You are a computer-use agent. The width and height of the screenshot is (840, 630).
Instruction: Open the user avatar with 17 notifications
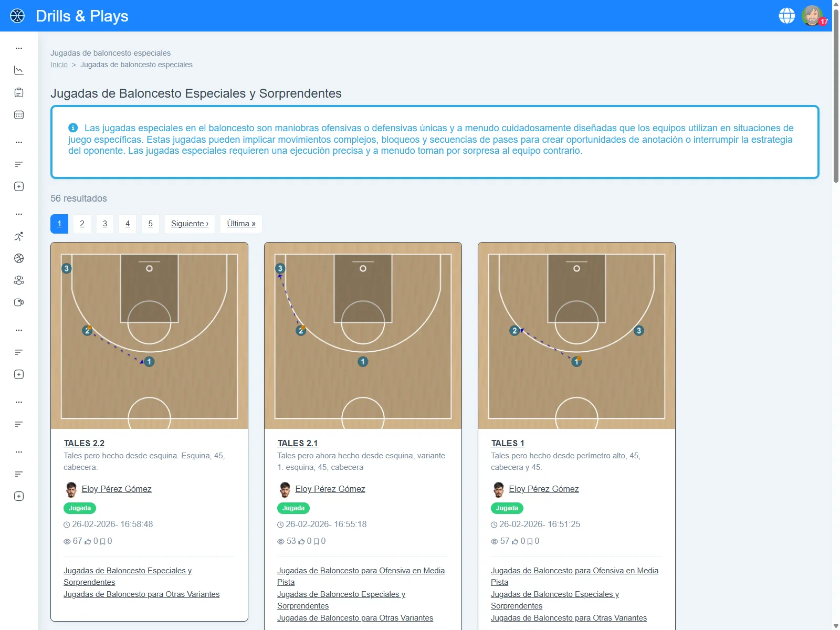813,16
